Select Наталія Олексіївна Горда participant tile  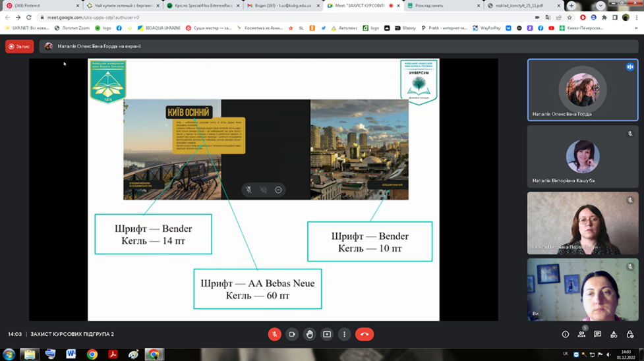[x=583, y=90]
